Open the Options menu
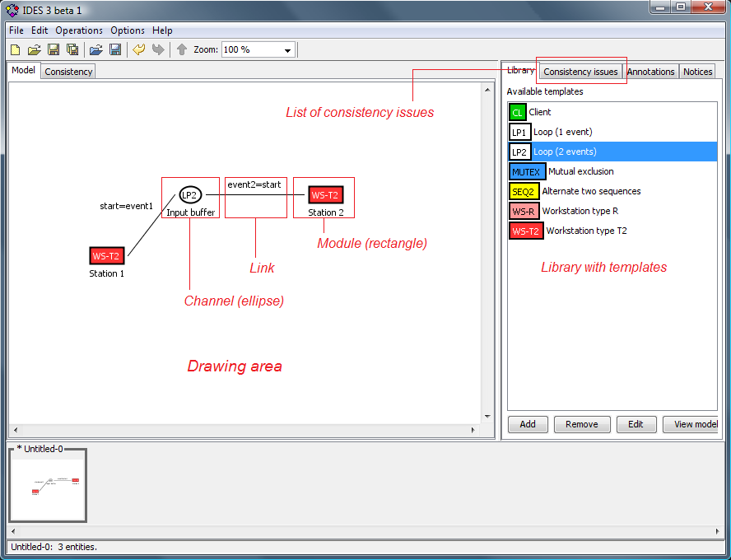 pos(128,30)
